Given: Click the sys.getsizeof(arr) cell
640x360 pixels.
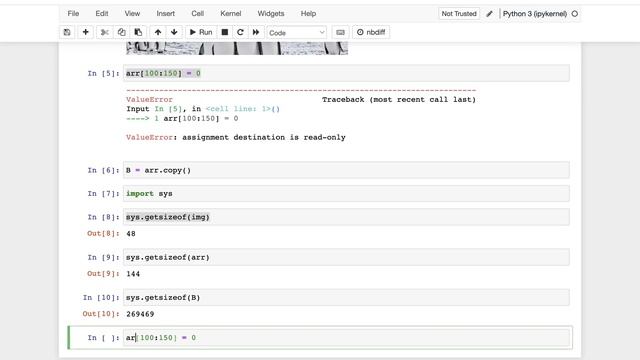Looking at the screenshot, I should [x=346, y=257].
